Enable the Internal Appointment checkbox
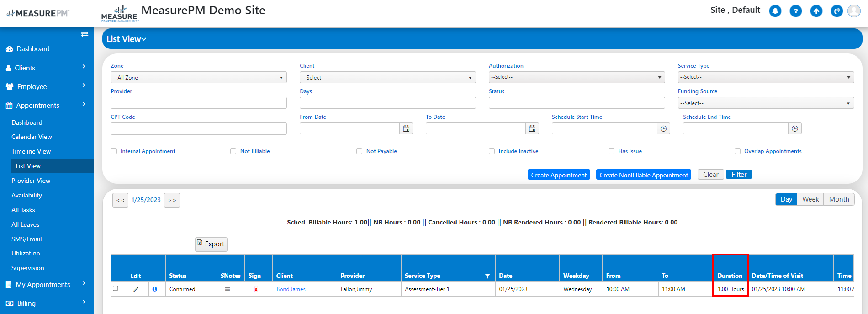This screenshot has width=868, height=314. (114, 151)
